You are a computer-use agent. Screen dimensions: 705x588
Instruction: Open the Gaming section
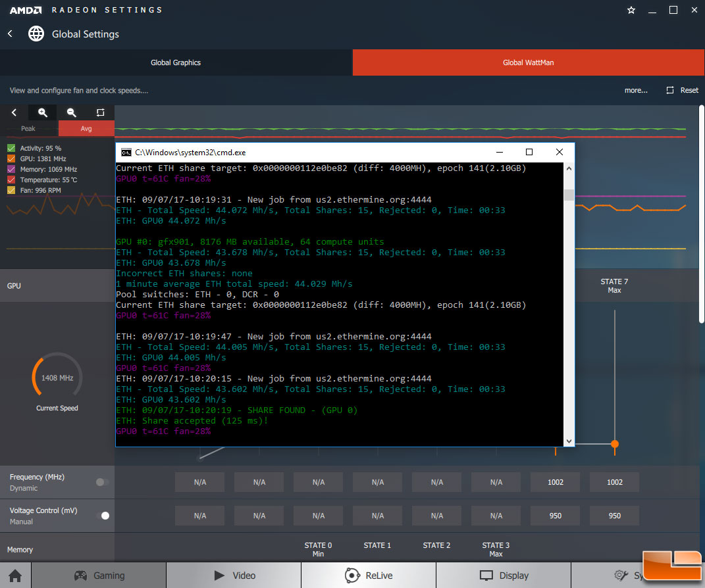point(99,576)
